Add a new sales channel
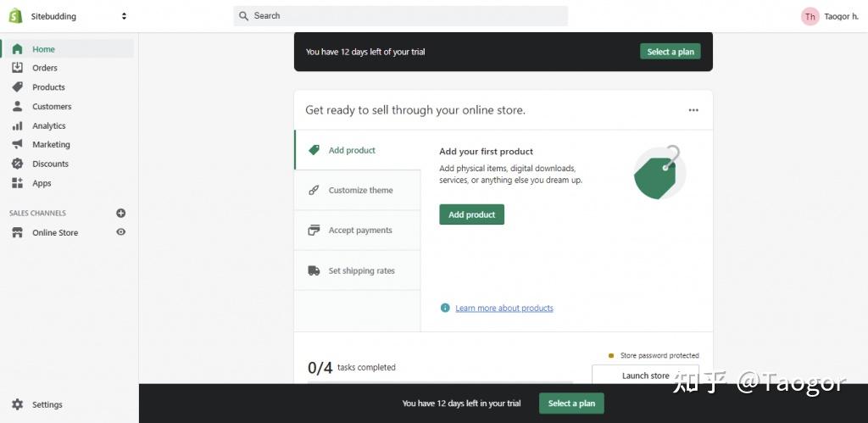 [x=120, y=213]
